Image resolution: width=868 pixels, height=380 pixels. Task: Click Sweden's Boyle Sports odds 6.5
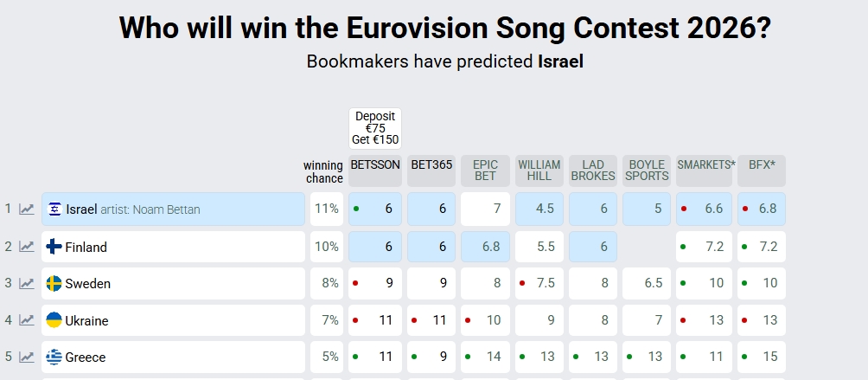pos(647,283)
